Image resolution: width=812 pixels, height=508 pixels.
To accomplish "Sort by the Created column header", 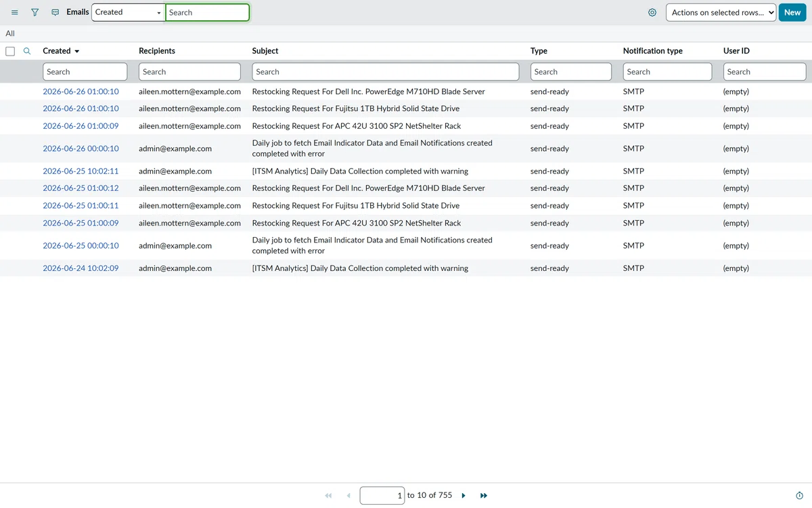I will [x=56, y=51].
